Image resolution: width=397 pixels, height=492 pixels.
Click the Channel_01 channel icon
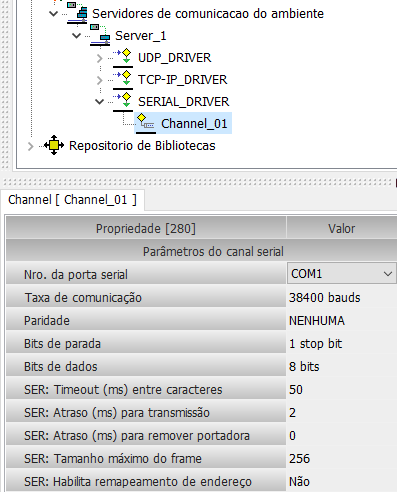(146, 123)
